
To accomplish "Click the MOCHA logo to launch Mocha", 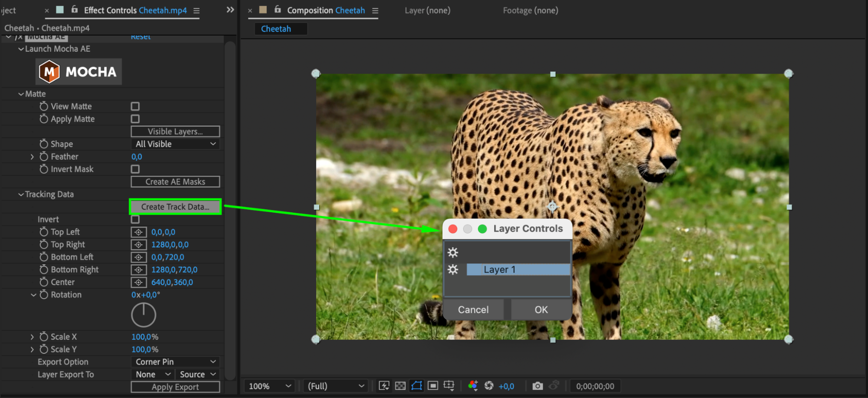I will pos(79,72).
